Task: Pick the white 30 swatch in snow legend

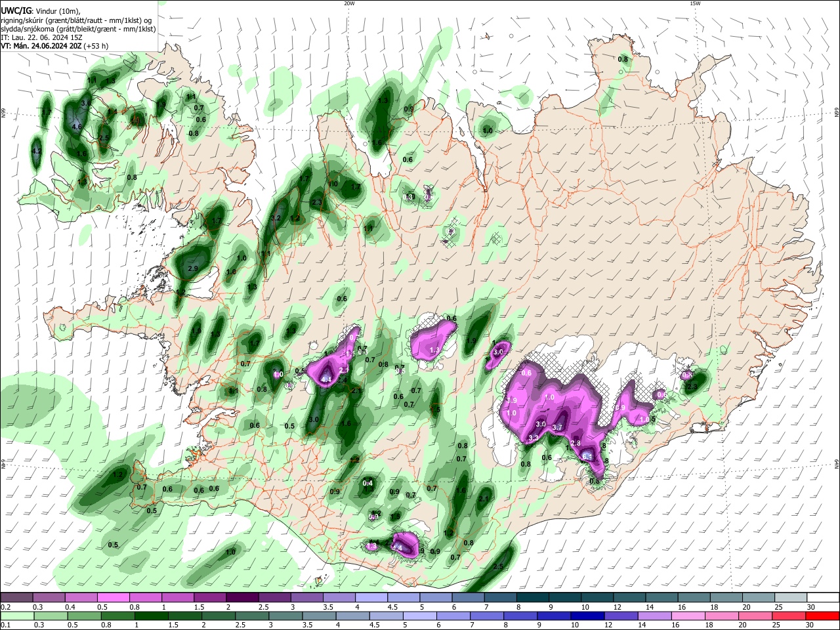Action: (x=823, y=598)
